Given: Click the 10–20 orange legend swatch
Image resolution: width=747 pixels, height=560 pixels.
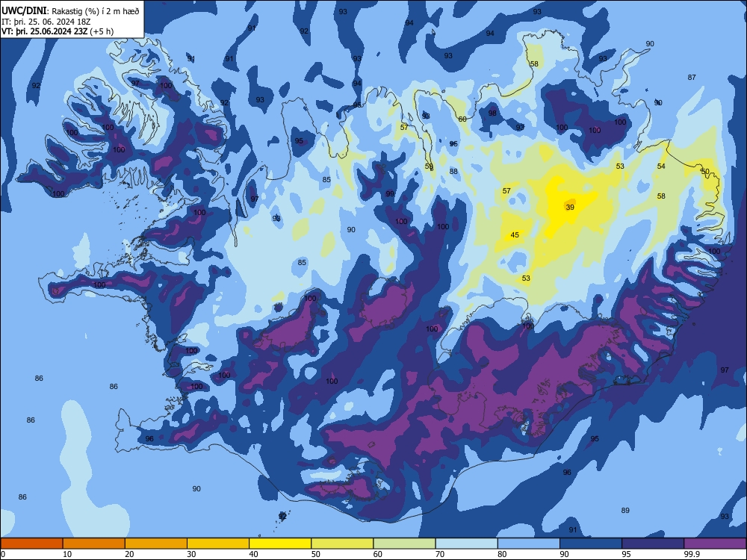Looking at the screenshot, I should point(94,544).
